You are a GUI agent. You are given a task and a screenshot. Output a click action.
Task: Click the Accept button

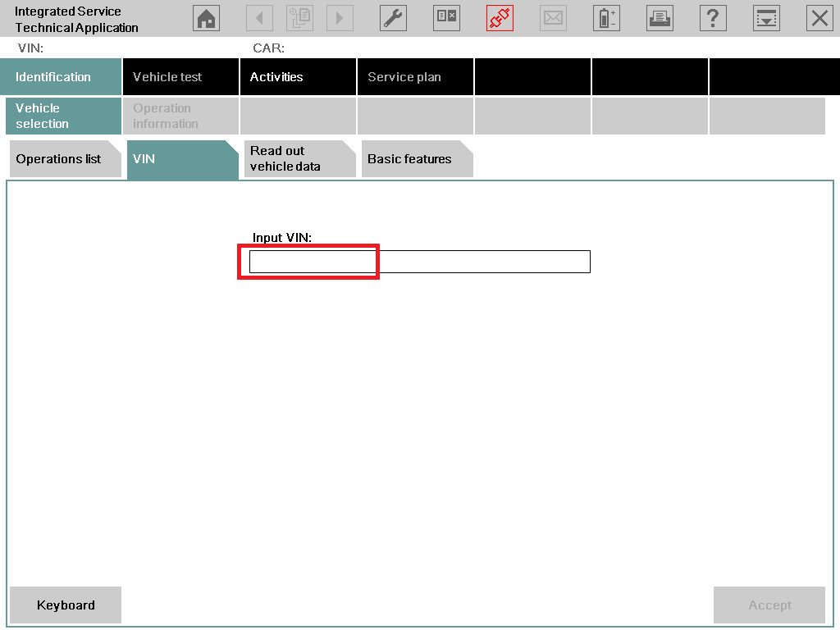click(x=769, y=605)
